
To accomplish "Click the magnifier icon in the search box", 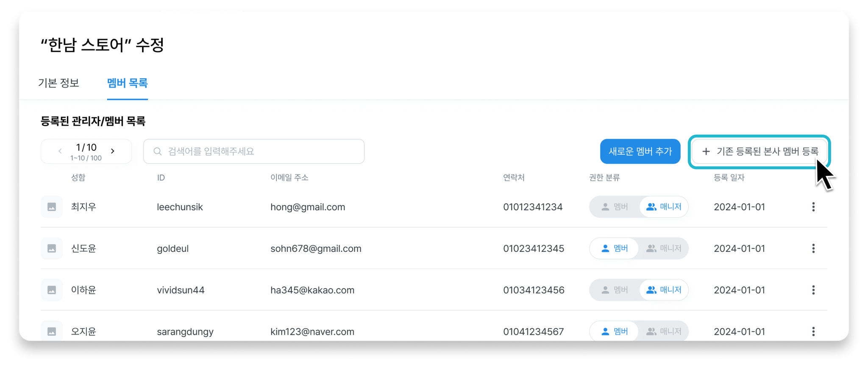I will point(157,151).
